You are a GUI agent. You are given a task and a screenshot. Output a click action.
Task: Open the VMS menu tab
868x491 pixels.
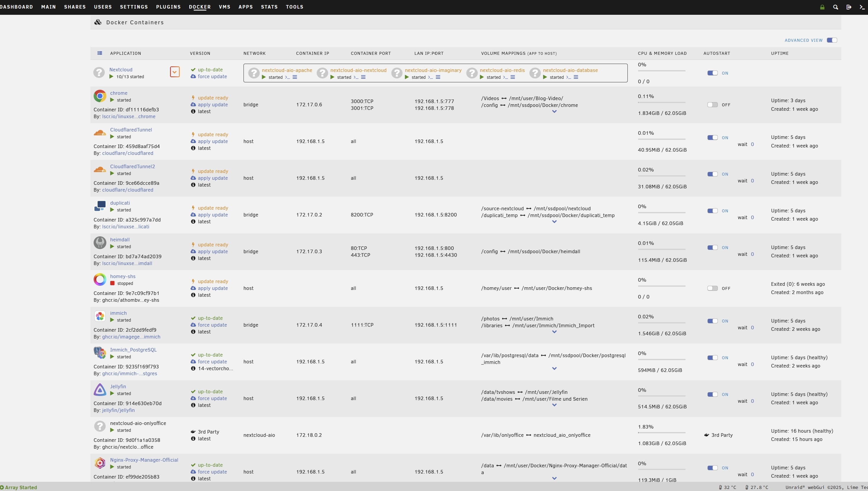[224, 7]
